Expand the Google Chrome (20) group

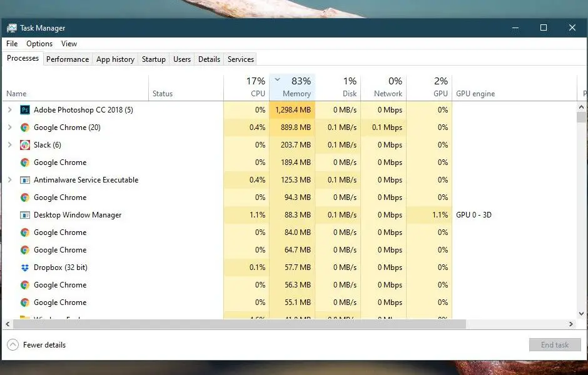pyautogui.click(x=10, y=127)
